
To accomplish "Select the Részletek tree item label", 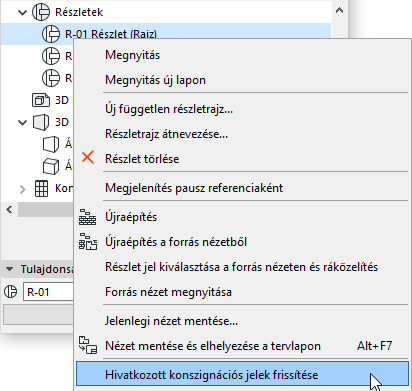I will (79, 12).
